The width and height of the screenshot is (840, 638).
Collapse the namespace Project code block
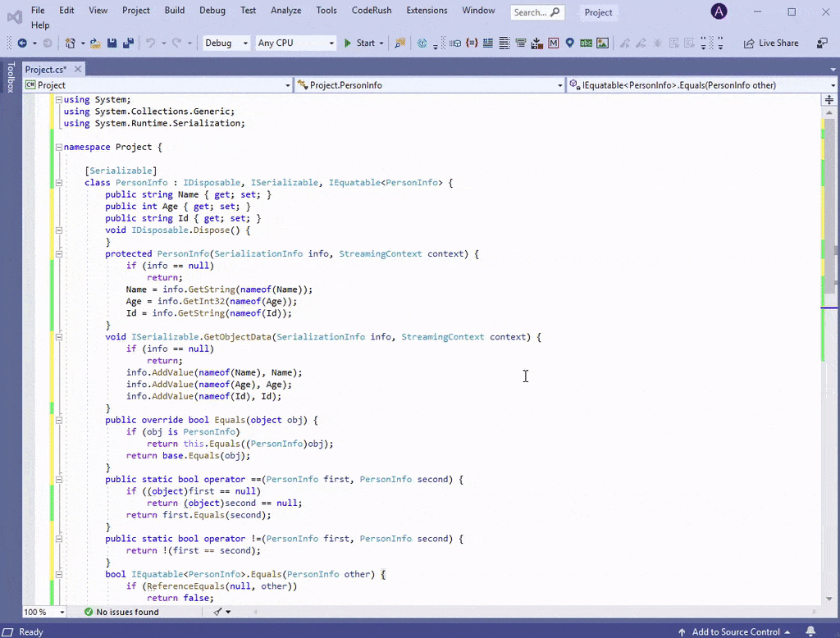tap(58, 147)
